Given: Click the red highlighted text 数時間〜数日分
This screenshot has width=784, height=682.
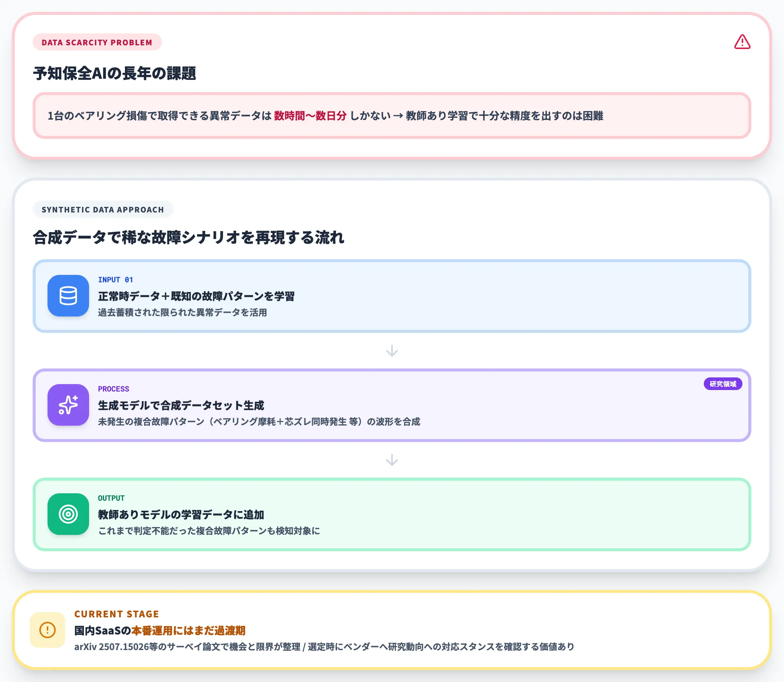Looking at the screenshot, I should click(310, 116).
